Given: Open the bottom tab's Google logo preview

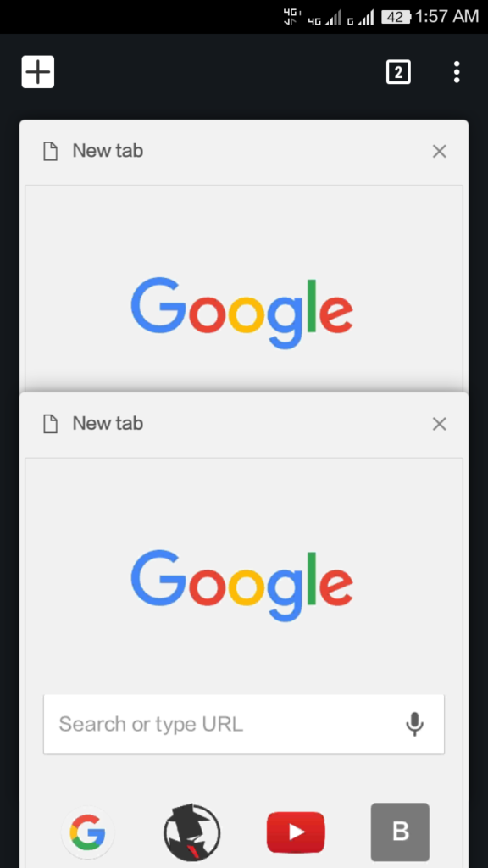Looking at the screenshot, I should 241,586.
